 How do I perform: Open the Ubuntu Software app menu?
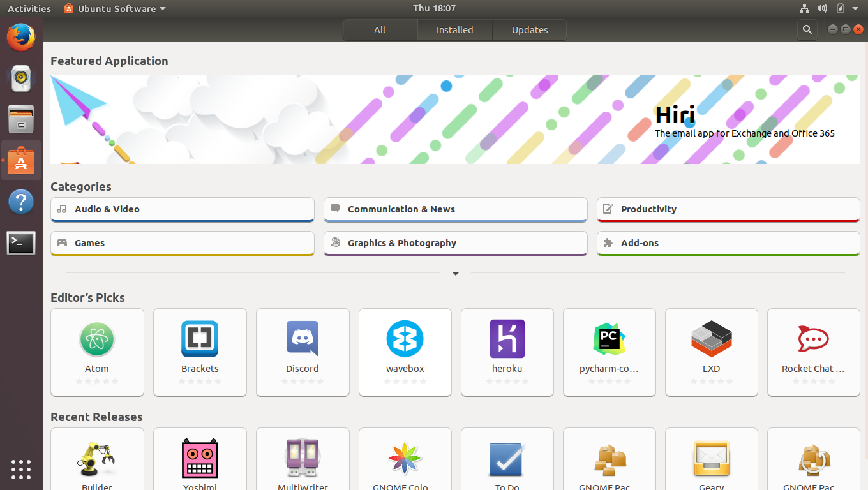pyautogui.click(x=115, y=8)
